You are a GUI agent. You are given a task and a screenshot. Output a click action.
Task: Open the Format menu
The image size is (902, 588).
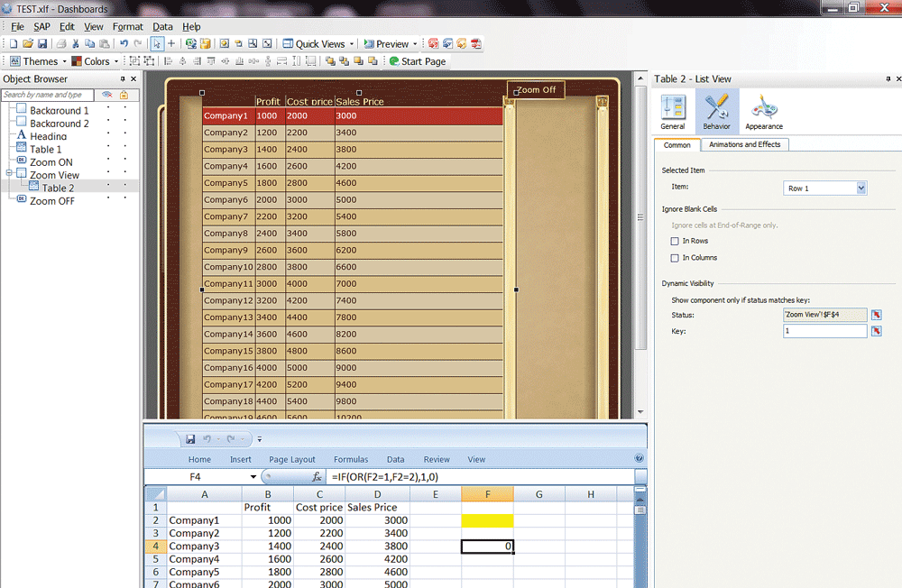pos(127,27)
